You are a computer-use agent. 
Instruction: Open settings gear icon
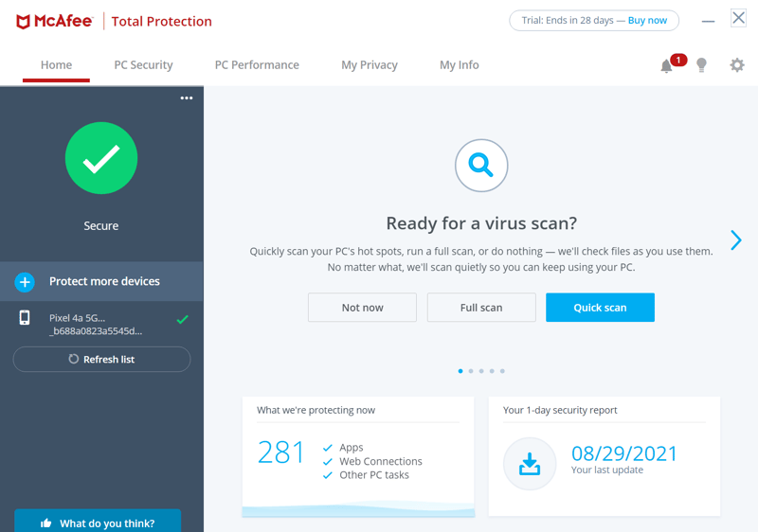pos(737,64)
